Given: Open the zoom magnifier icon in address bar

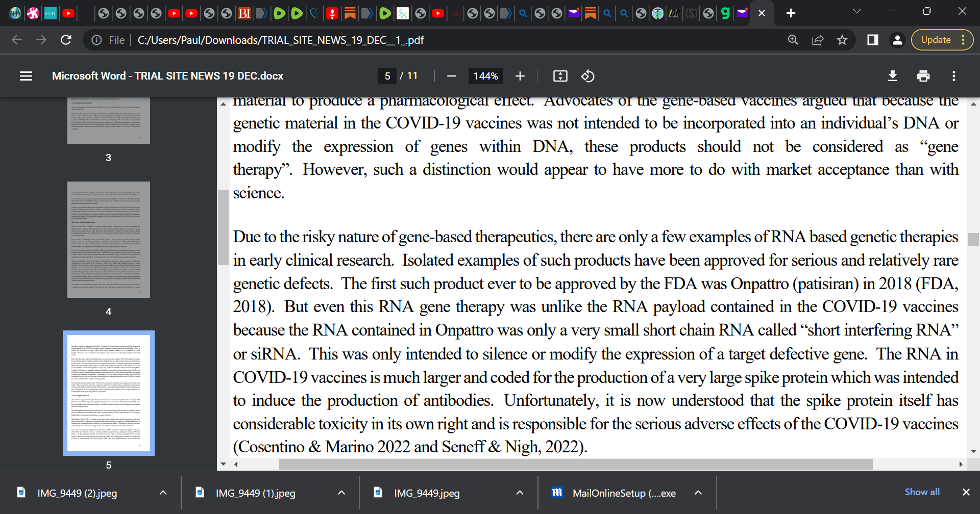Looking at the screenshot, I should tap(793, 40).
